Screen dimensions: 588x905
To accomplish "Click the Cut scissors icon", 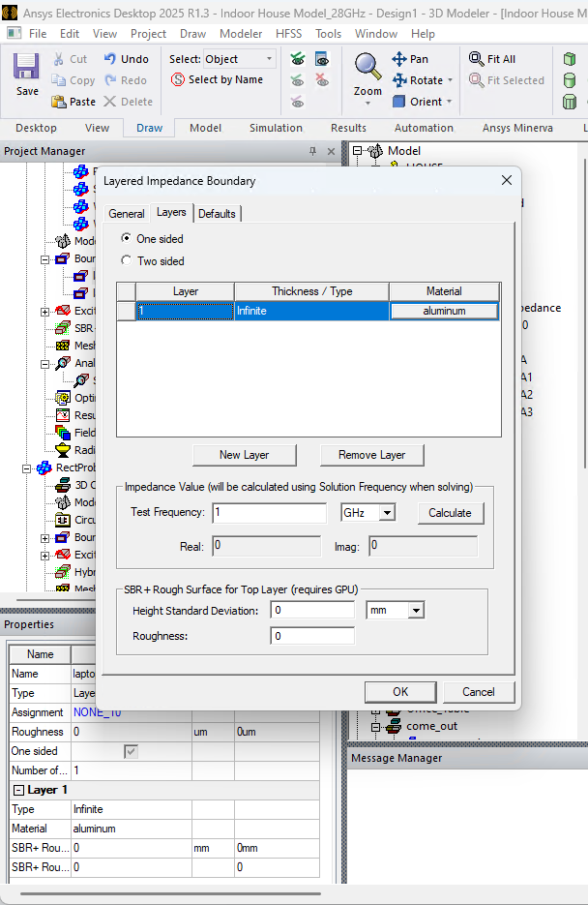I will [x=58, y=59].
